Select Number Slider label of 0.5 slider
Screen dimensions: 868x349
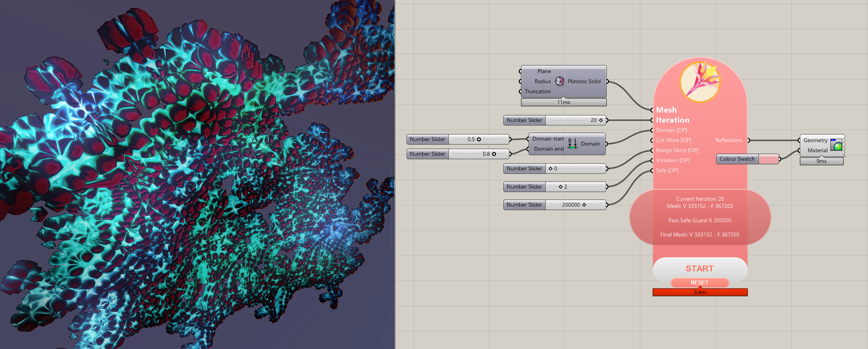(427, 140)
